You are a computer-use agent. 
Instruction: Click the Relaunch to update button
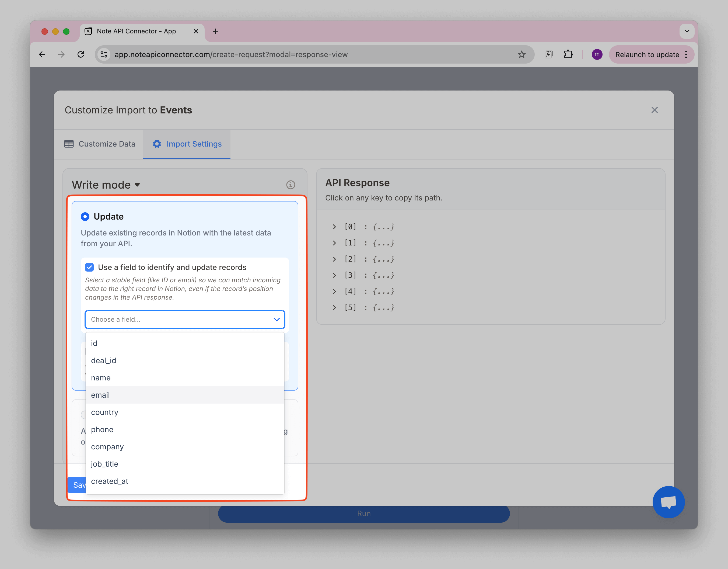[x=647, y=55]
